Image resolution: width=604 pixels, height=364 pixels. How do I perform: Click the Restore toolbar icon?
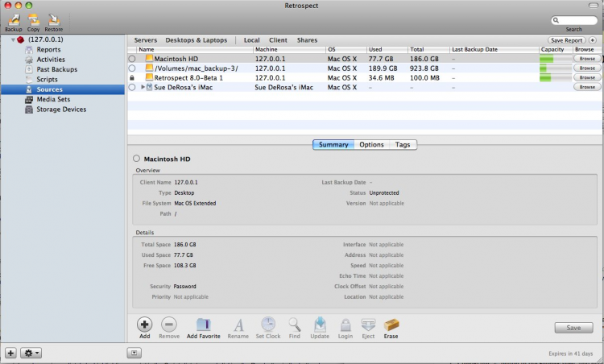pyautogui.click(x=53, y=20)
